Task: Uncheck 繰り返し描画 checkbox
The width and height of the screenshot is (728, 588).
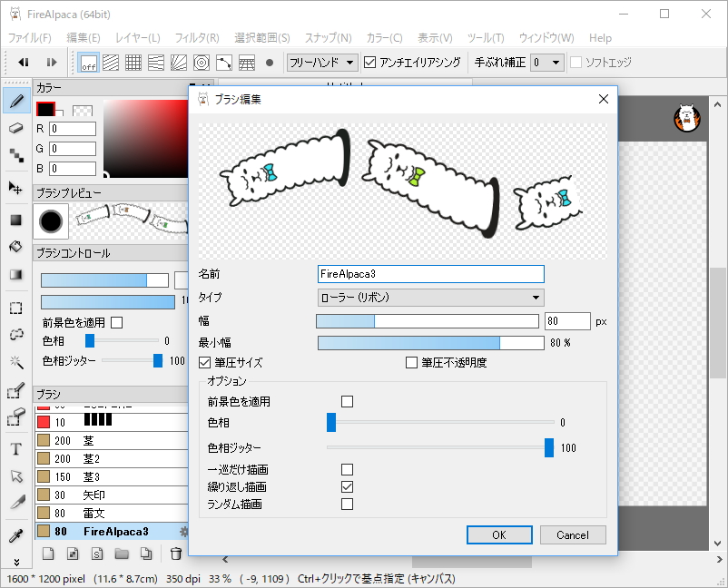Action: point(347,487)
